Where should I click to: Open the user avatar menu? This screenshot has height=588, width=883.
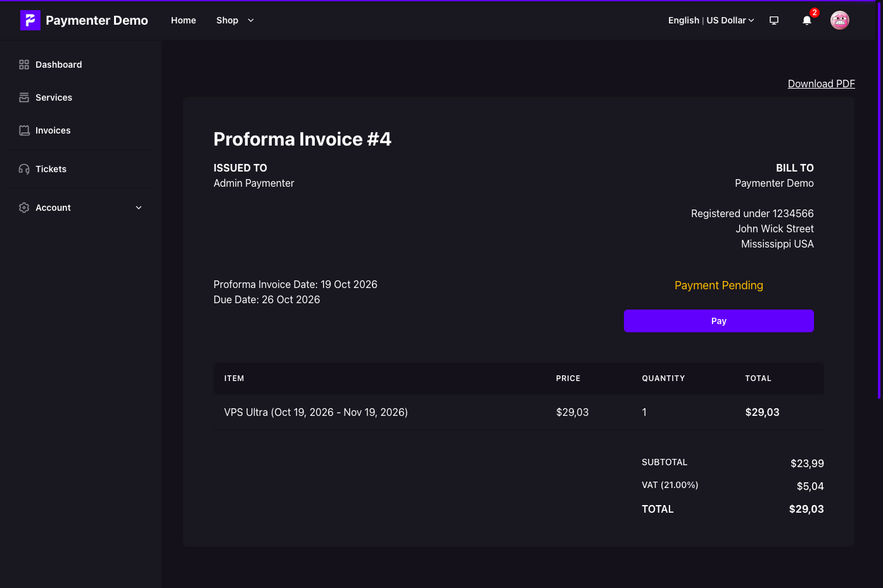click(840, 20)
